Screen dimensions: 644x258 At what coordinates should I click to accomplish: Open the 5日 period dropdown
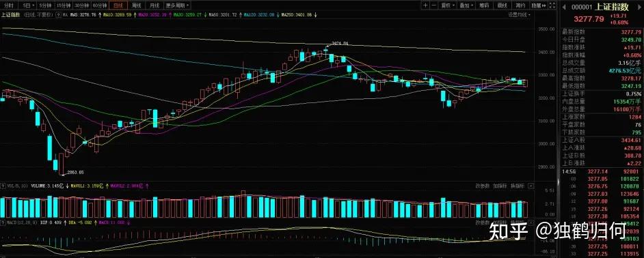28,5
